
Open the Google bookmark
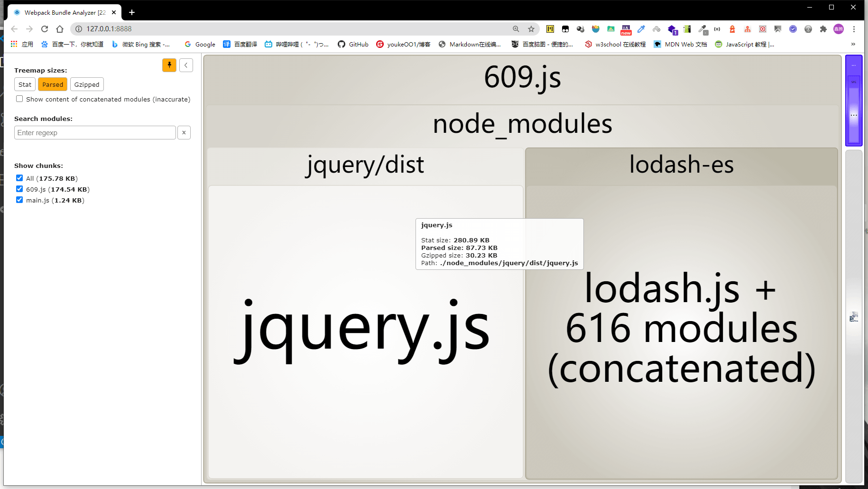tap(200, 44)
